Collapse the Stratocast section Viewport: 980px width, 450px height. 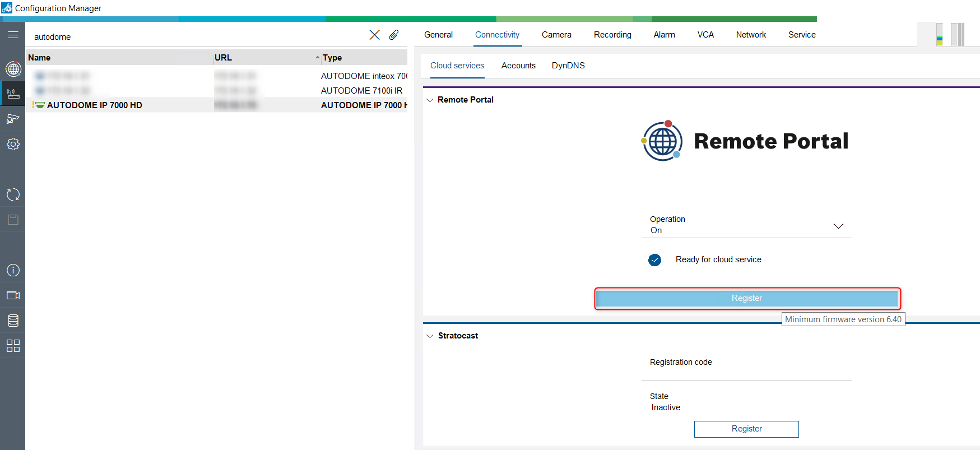click(x=430, y=336)
